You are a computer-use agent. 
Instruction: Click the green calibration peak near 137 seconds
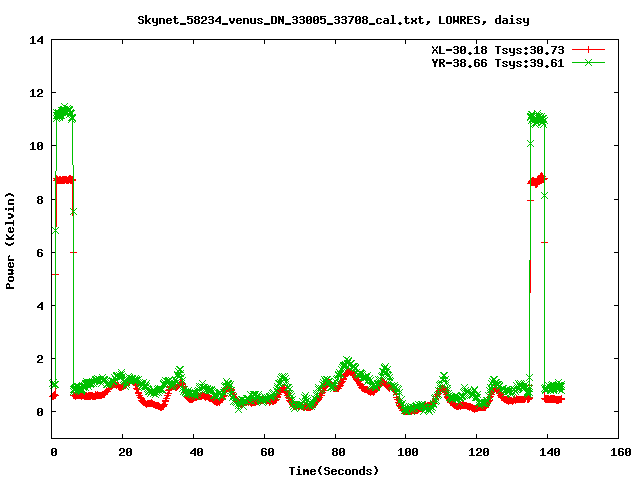(x=537, y=118)
